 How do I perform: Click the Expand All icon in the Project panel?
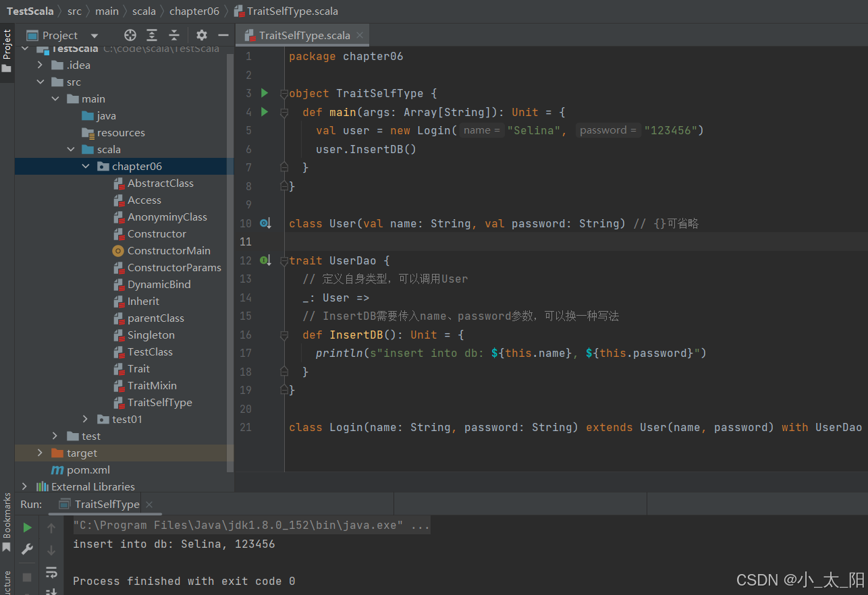152,35
